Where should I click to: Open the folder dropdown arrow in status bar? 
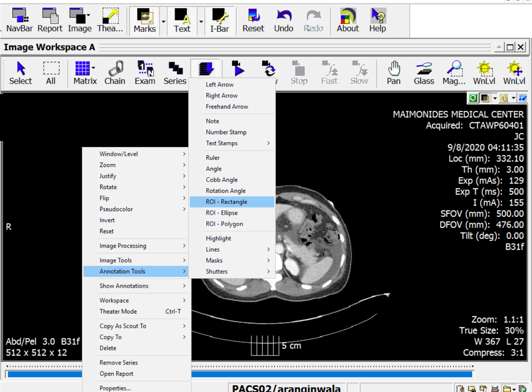point(514,389)
